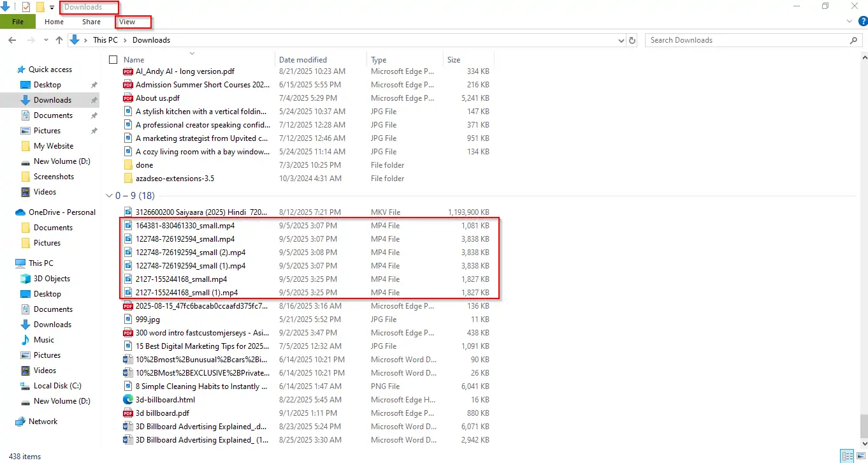Open the Share ribbon tab
868x463 pixels.
[91, 22]
